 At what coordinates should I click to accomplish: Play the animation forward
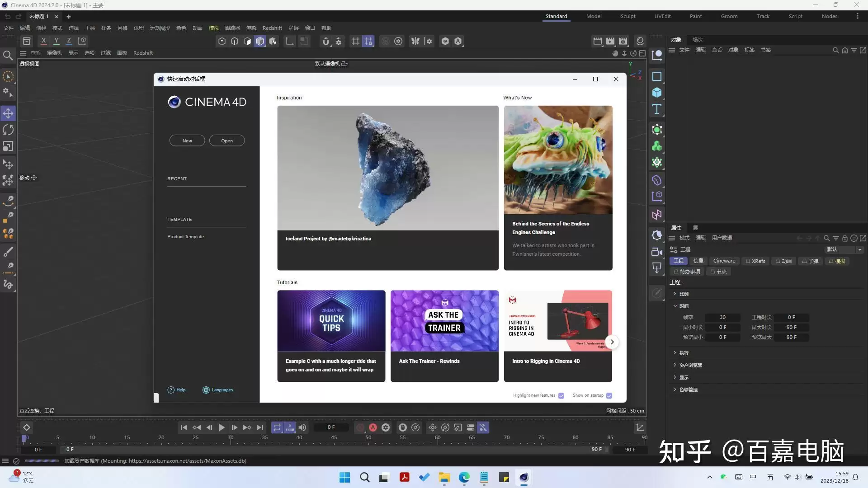[x=222, y=427]
